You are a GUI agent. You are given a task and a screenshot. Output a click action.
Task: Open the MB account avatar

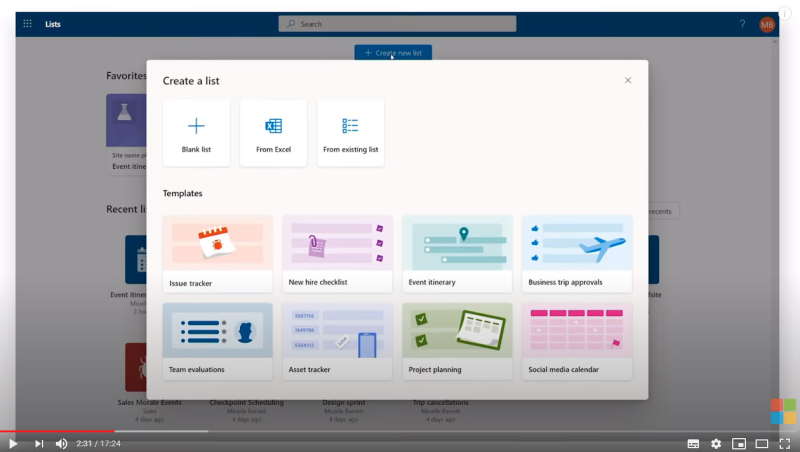pos(767,24)
